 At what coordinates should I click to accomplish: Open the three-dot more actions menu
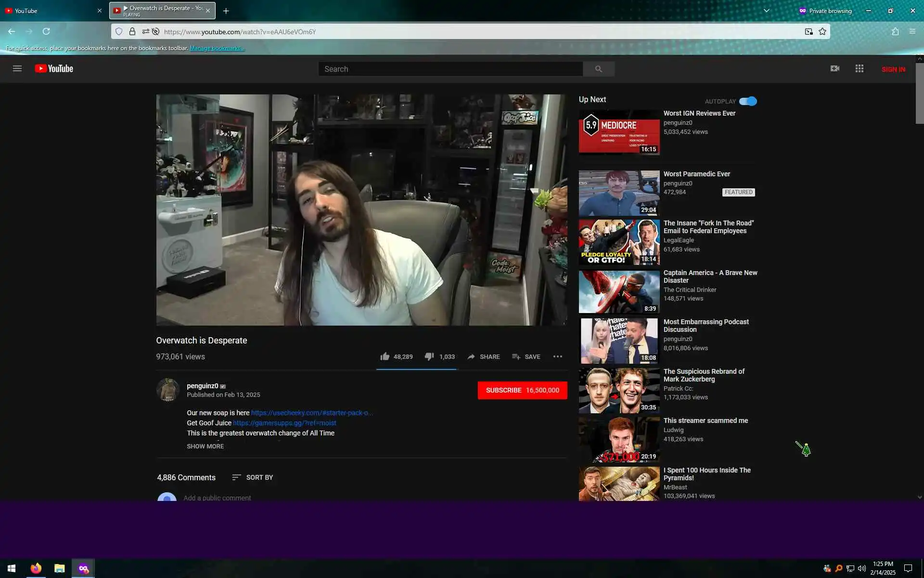pos(557,356)
